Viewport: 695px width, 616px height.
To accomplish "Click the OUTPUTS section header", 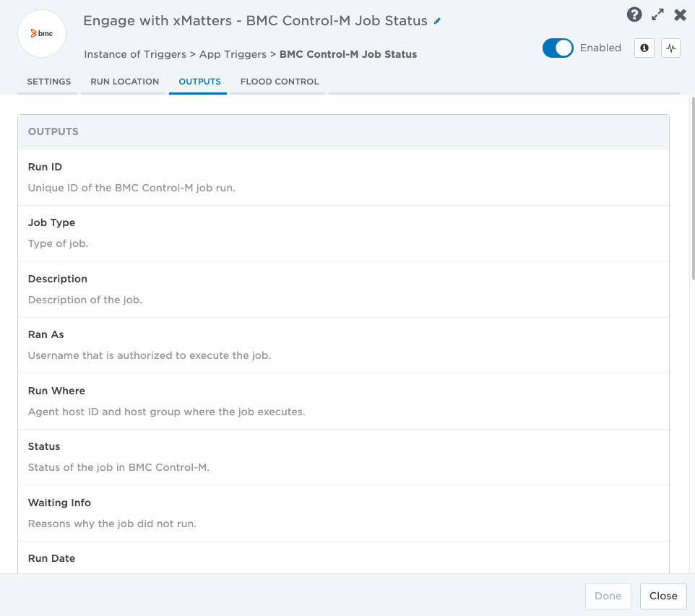I will [x=343, y=131].
